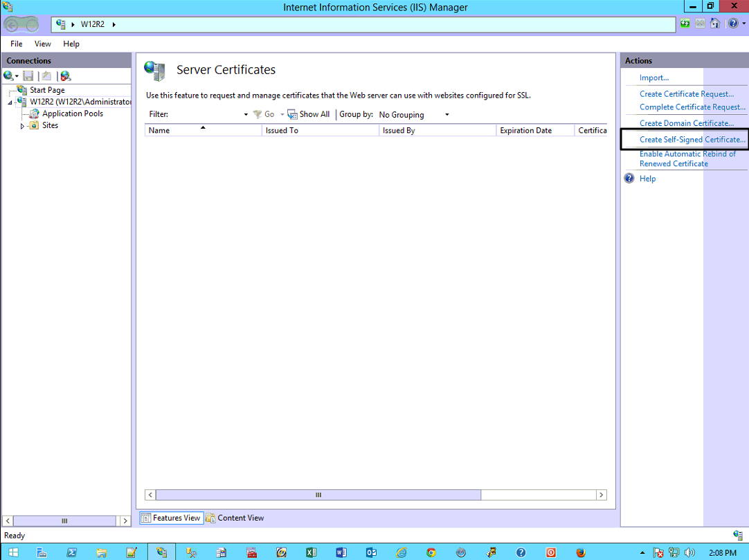Screen dimensions: 749x560
Task: Open Start Page in Connections tree
Action: [x=47, y=90]
